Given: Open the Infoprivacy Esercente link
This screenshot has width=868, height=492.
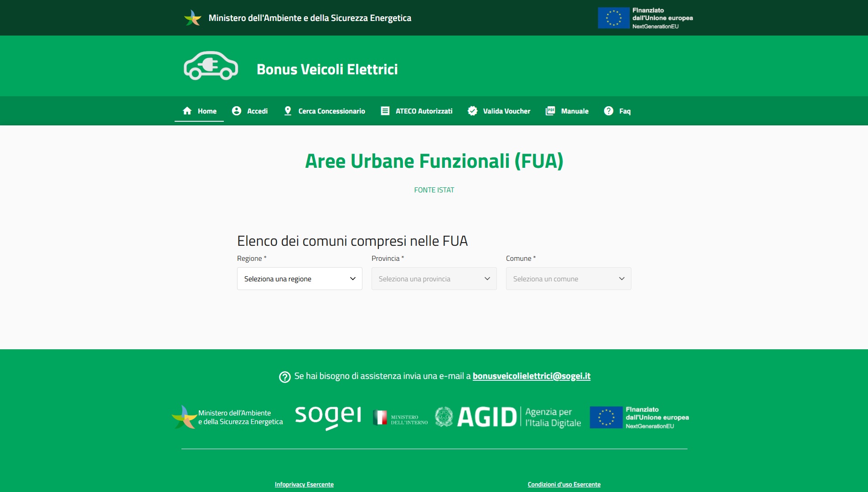Looking at the screenshot, I should (304, 484).
